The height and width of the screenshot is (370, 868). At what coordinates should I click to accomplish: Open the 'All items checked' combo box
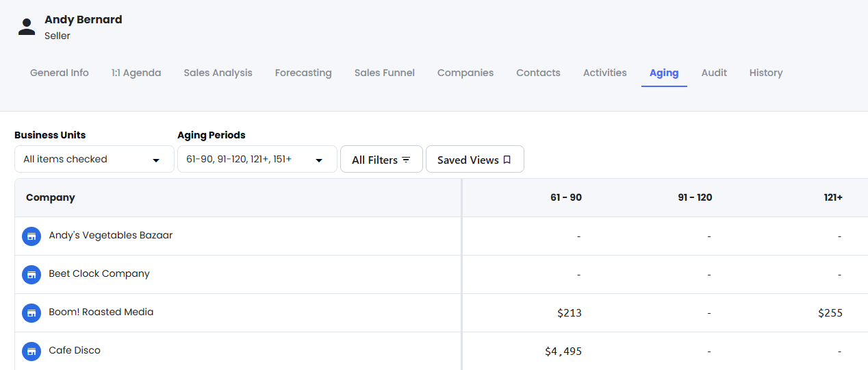click(94, 159)
